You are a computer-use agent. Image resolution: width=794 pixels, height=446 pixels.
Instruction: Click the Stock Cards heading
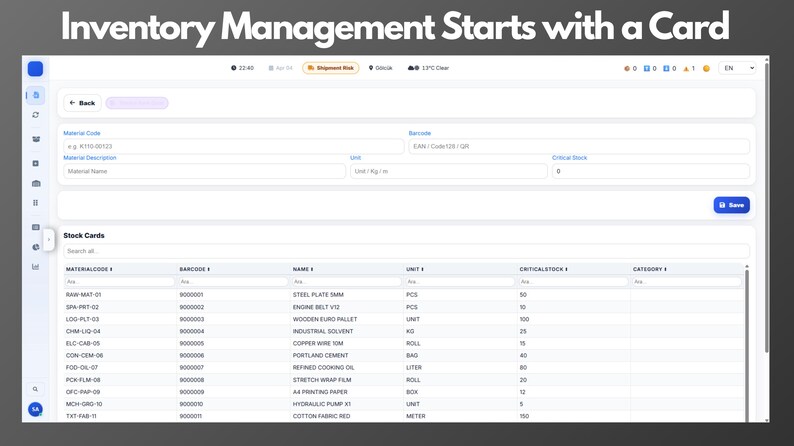[x=84, y=235]
